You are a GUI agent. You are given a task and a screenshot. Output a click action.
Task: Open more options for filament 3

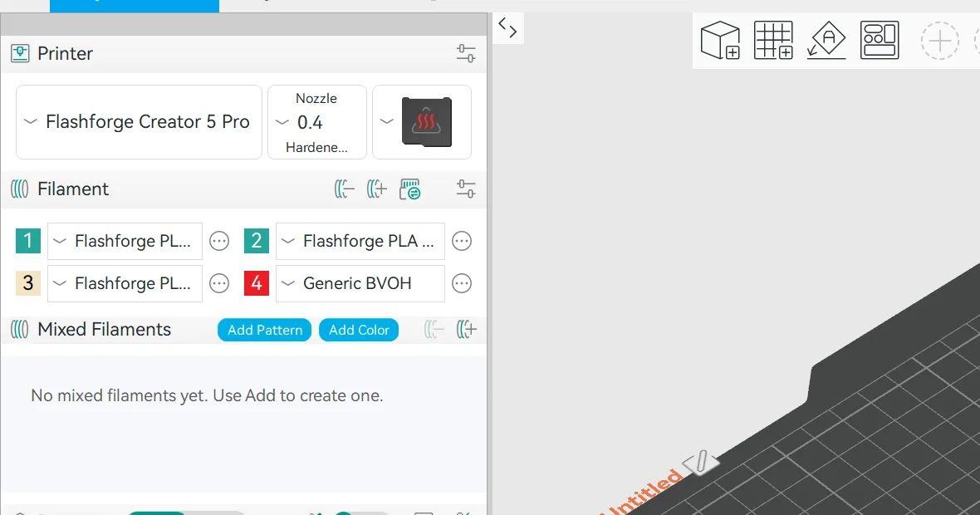pyautogui.click(x=219, y=284)
